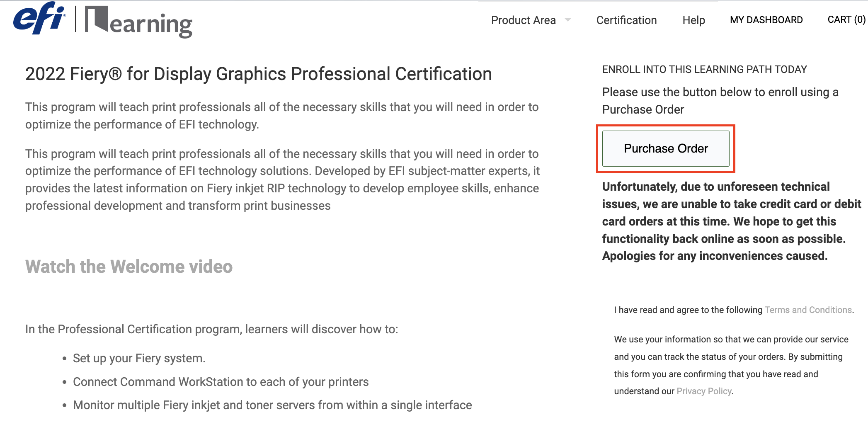This screenshot has height=422, width=868.
Task: Expand the Product Area dropdown arrow
Action: pos(568,20)
